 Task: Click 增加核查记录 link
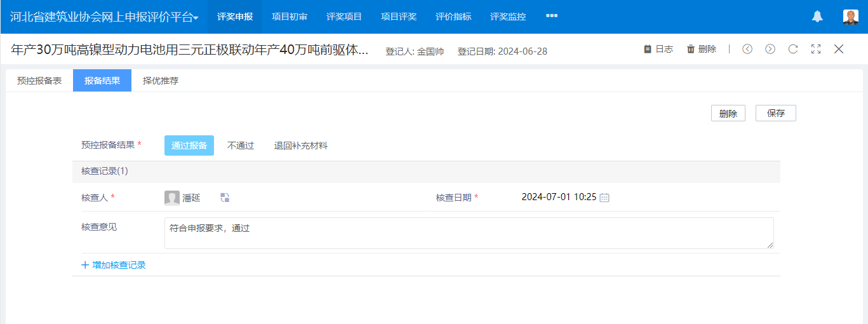pyautogui.click(x=114, y=265)
